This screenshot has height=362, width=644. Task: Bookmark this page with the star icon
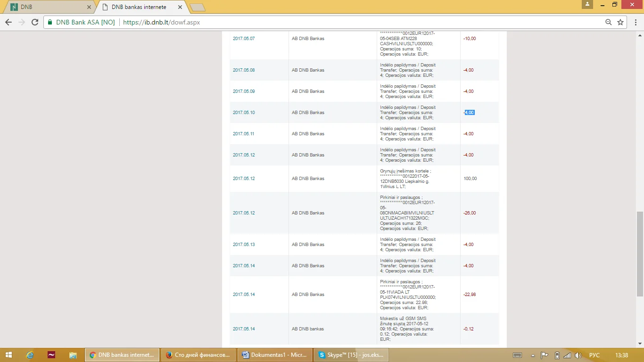(620, 22)
